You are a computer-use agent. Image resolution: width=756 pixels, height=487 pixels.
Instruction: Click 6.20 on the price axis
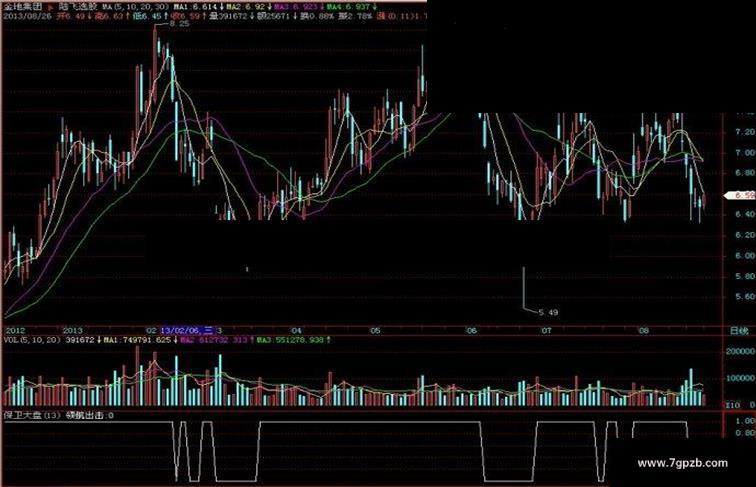pos(745,235)
